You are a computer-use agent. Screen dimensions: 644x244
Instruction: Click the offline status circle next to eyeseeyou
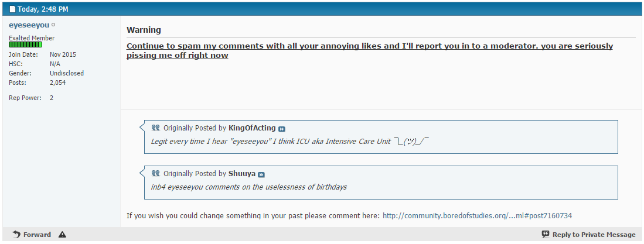pos(54,25)
